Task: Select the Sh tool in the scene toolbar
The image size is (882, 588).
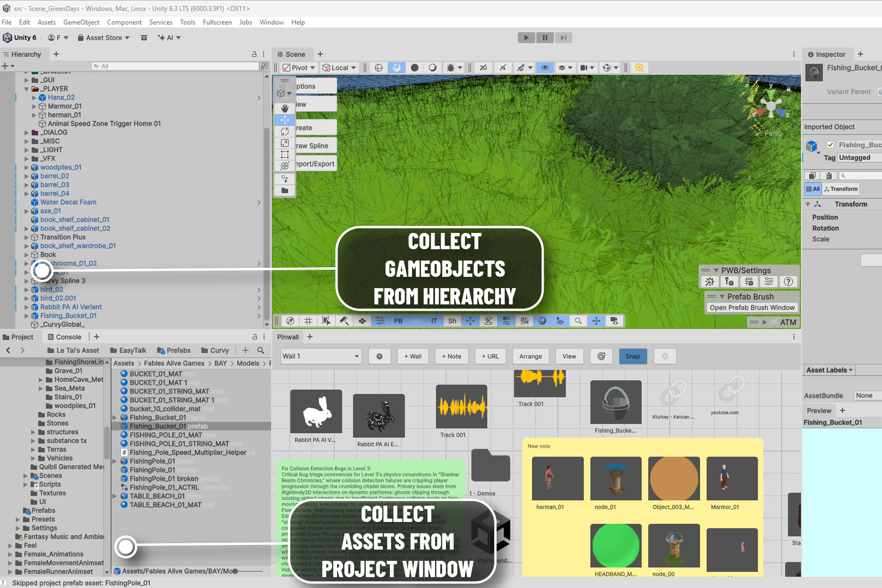Action: click(x=452, y=321)
